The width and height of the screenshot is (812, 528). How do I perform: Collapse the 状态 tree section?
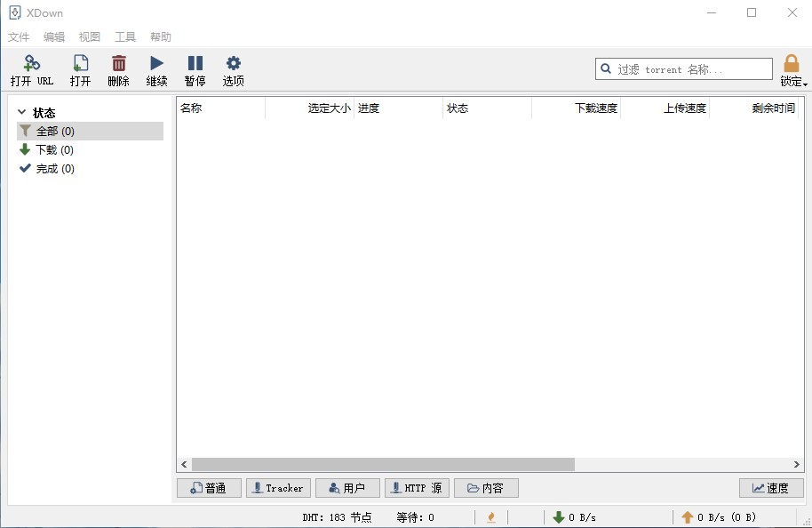point(21,112)
